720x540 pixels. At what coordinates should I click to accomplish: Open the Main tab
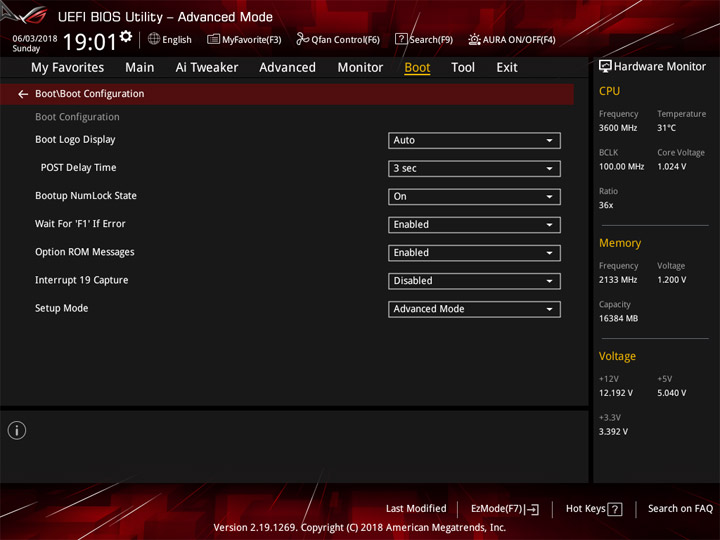tap(140, 68)
